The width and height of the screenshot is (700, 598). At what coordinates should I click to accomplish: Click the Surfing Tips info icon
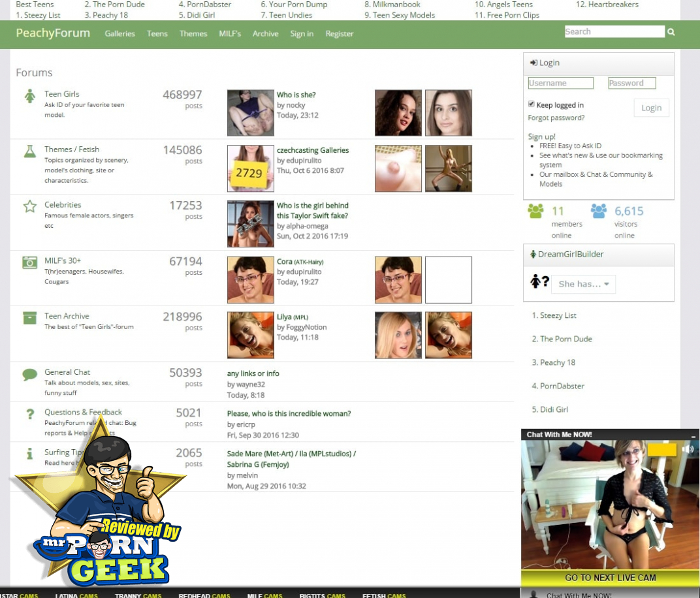click(x=29, y=454)
